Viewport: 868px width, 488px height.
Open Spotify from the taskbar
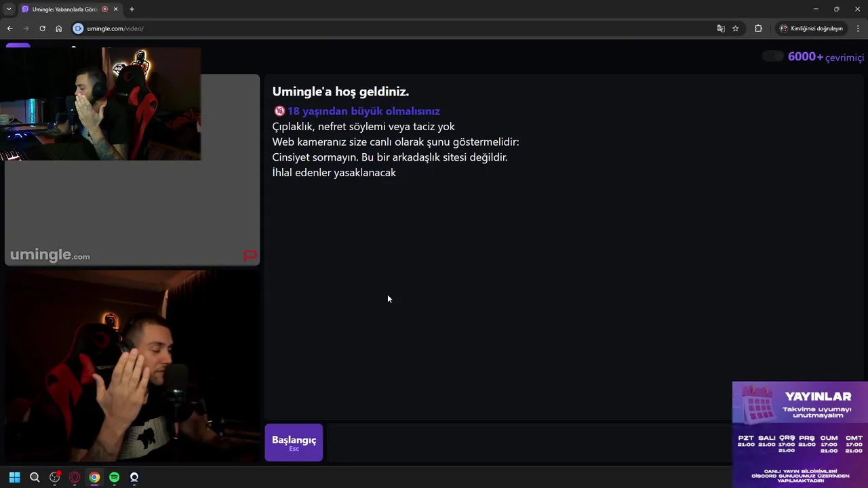pyautogui.click(x=114, y=477)
